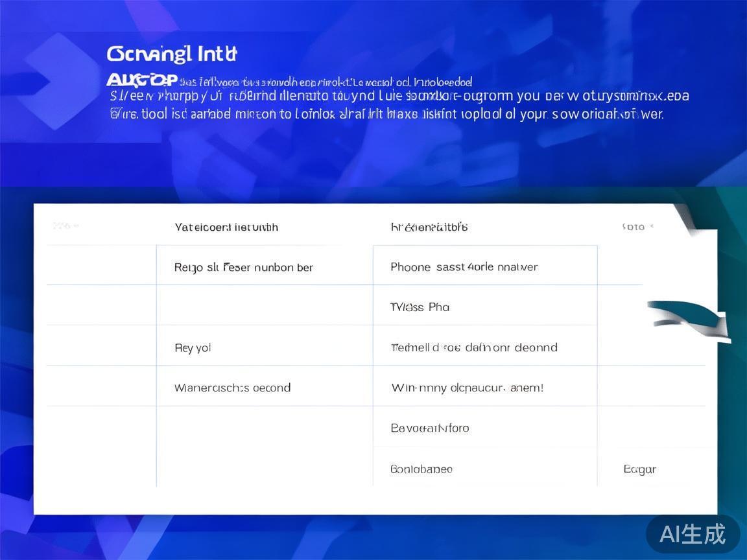
Task: Select the "Bavoeat Nforo" row
Action: [430, 428]
